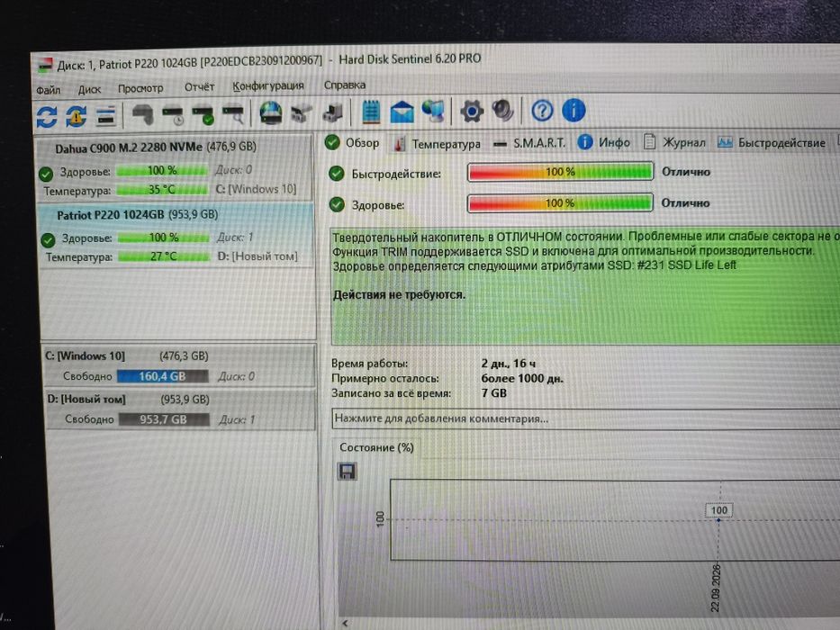
Task: Click the computer tower toolbar icon
Action: coord(333,112)
